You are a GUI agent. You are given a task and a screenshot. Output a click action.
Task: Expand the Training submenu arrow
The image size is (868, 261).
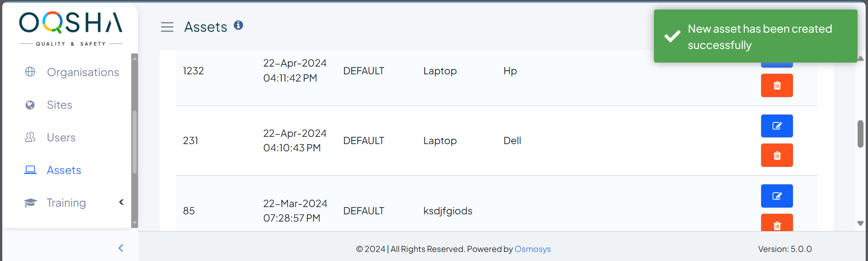121,202
